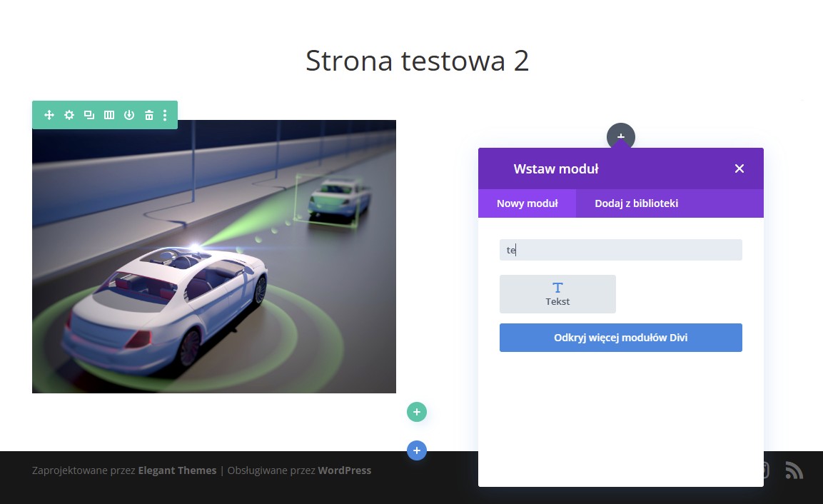Open the RSS feed icon in footer
The width and height of the screenshot is (823, 504).
pyautogui.click(x=794, y=470)
